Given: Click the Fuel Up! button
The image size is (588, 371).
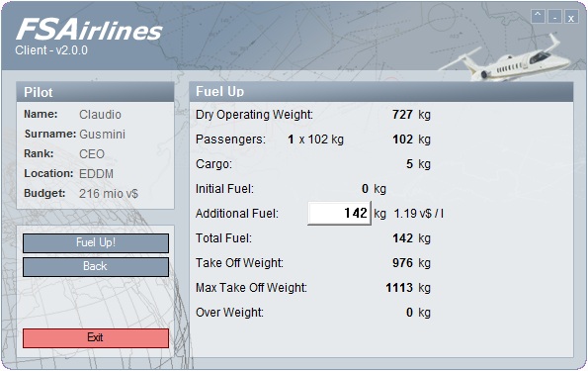Looking at the screenshot, I should [96, 243].
